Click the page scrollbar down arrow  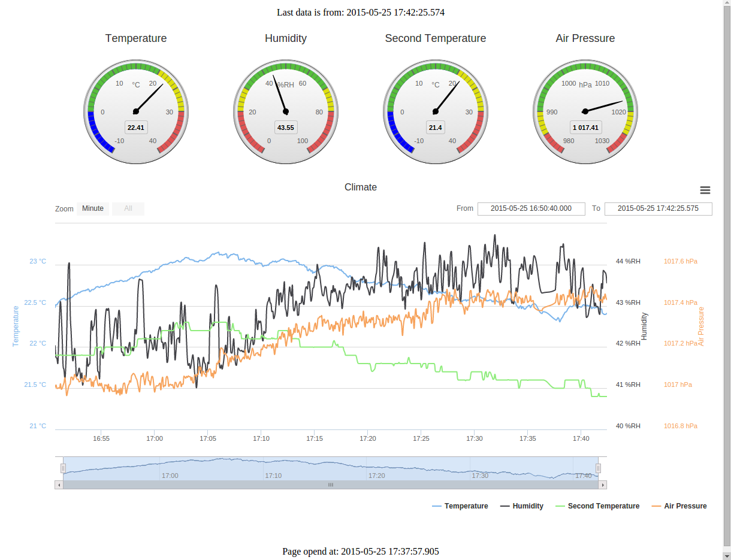pyautogui.click(x=727, y=555)
